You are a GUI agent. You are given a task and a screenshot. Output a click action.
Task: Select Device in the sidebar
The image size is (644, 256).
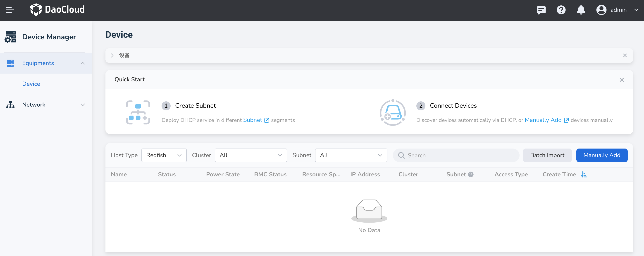[31, 84]
